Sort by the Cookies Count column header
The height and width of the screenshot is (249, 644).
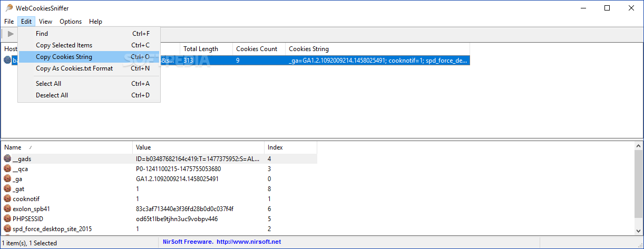[257, 49]
